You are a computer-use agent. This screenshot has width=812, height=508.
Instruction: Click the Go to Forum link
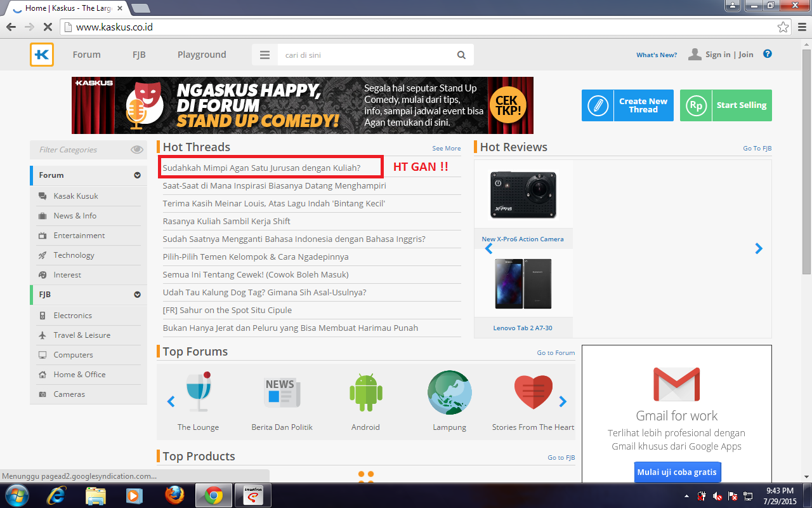(556, 353)
